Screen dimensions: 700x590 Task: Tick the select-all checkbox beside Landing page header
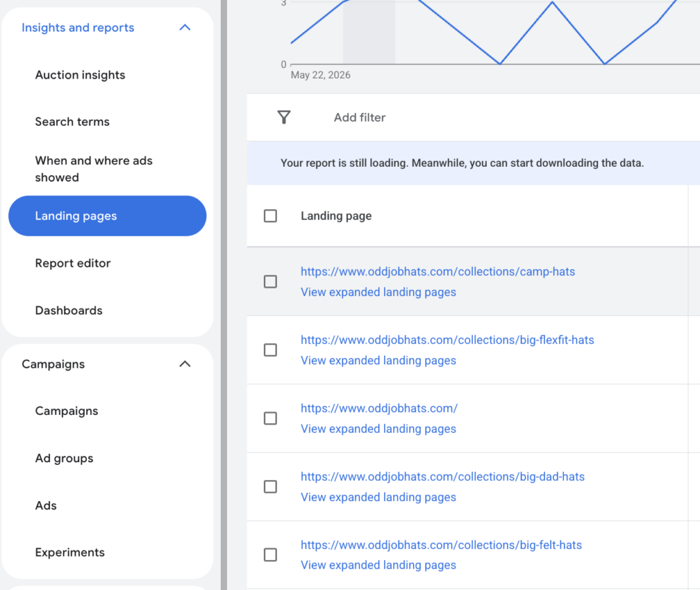[270, 216]
